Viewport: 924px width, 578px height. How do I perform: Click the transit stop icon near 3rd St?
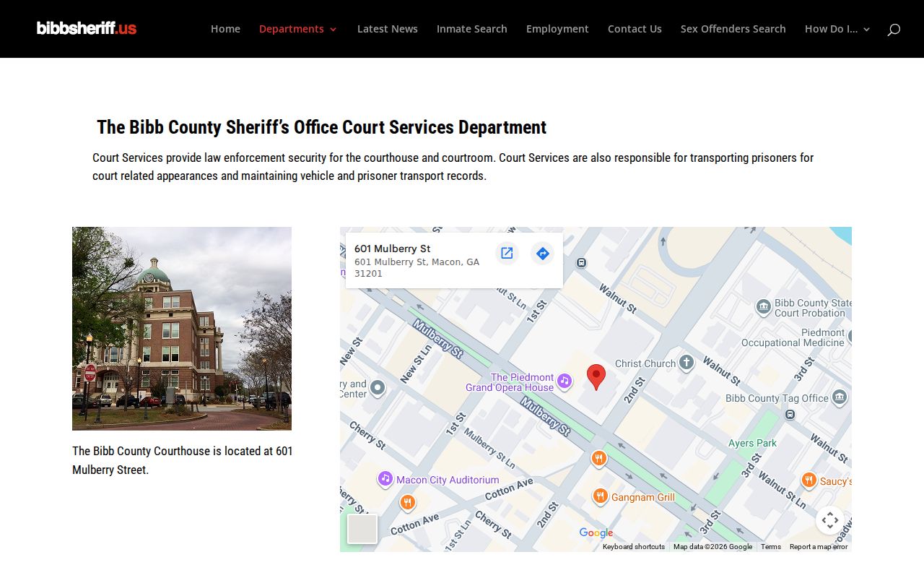[x=790, y=415]
